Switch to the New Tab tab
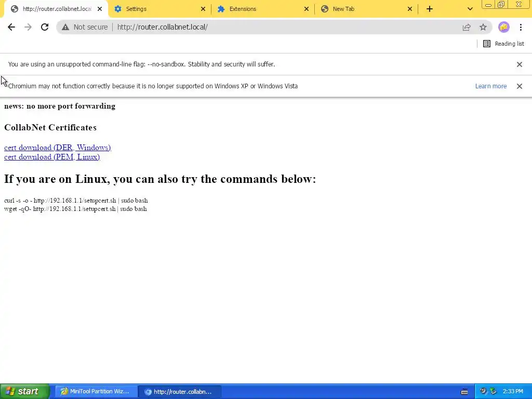The image size is (532, 399). pyautogui.click(x=366, y=9)
